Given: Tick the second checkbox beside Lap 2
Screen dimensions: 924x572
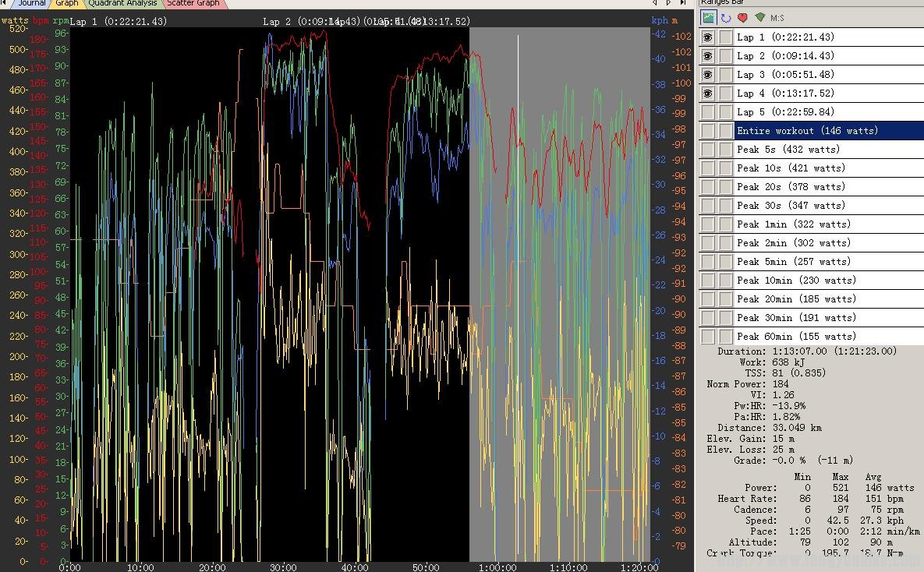Looking at the screenshot, I should pyautogui.click(x=726, y=56).
